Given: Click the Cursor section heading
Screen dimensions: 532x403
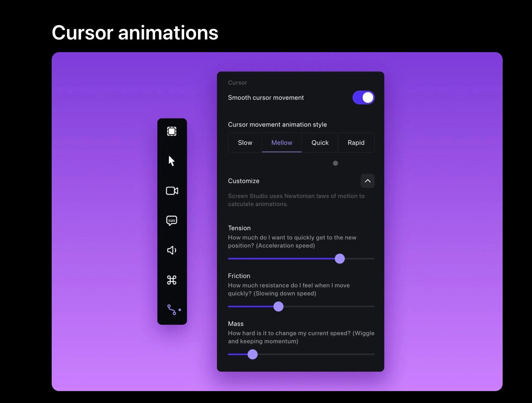Looking at the screenshot, I should point(237,83).
